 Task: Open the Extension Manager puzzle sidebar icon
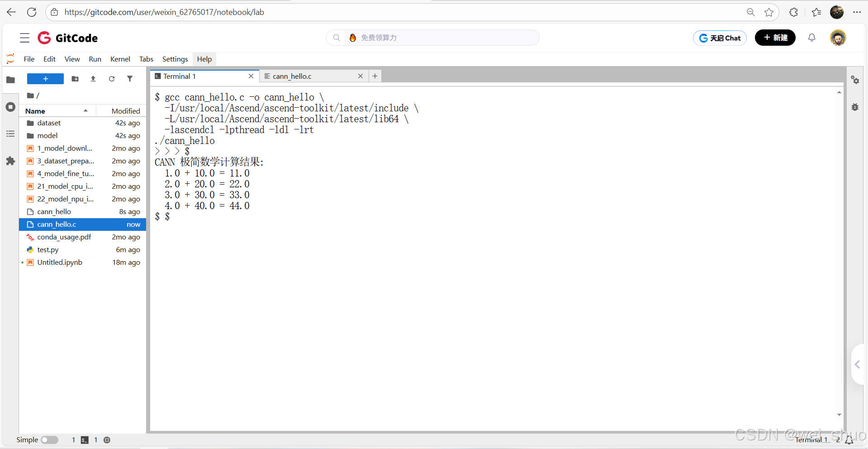click(x=10, y=161)
